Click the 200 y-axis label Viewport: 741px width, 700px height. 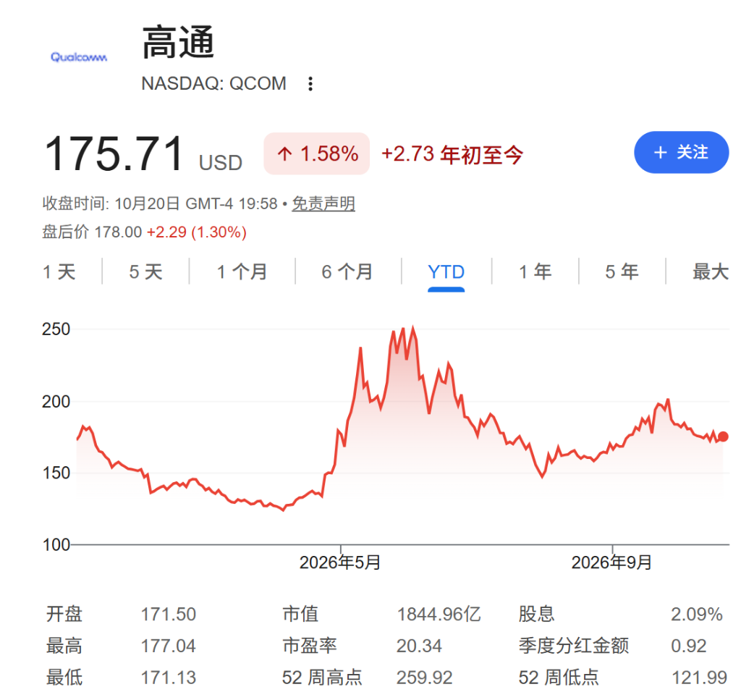tap(56, 402)
